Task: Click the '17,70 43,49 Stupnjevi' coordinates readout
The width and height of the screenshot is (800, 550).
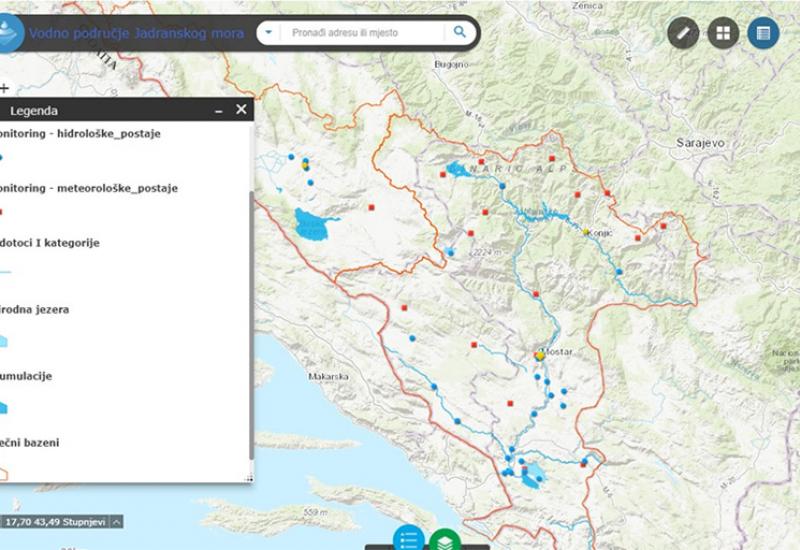Action: point(55,522)
